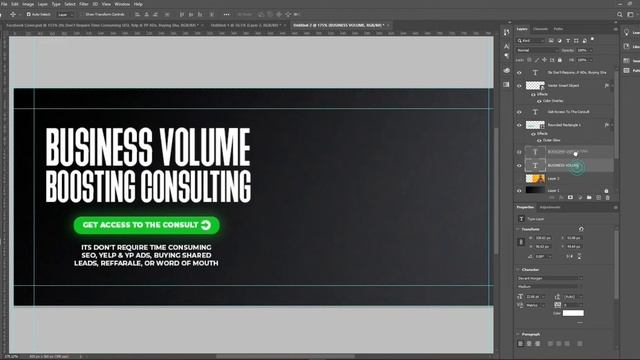Viewport: 640px width, 360px height.
Task: Enable the Auto-Select checkbox
Action: click(29, 14)
